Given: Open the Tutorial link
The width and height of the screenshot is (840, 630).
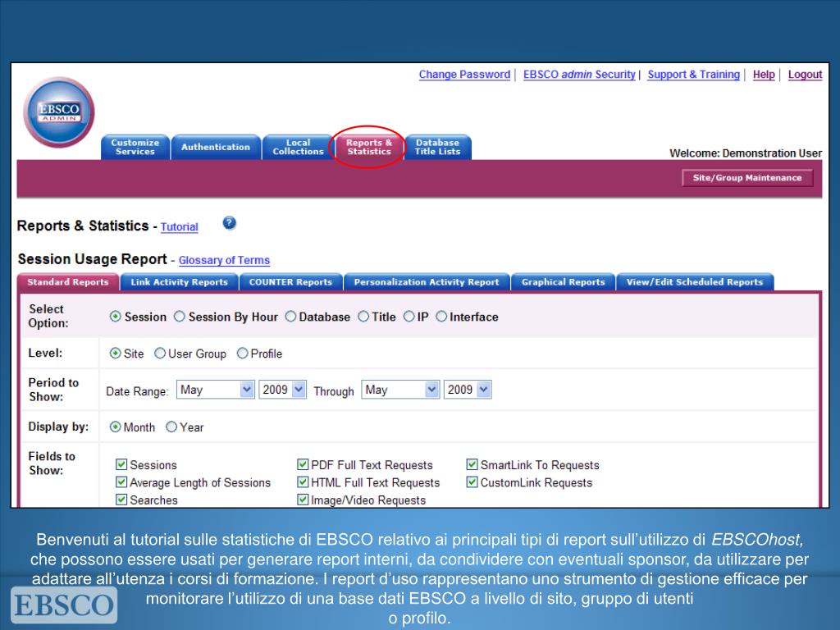Looking at the screenshot, I should (x=179, y=226).
